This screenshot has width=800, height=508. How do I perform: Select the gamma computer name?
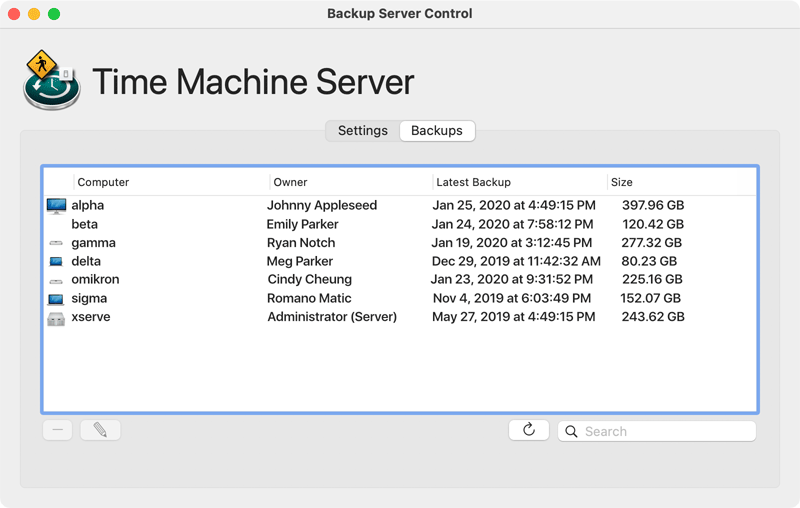coord(93,243)
